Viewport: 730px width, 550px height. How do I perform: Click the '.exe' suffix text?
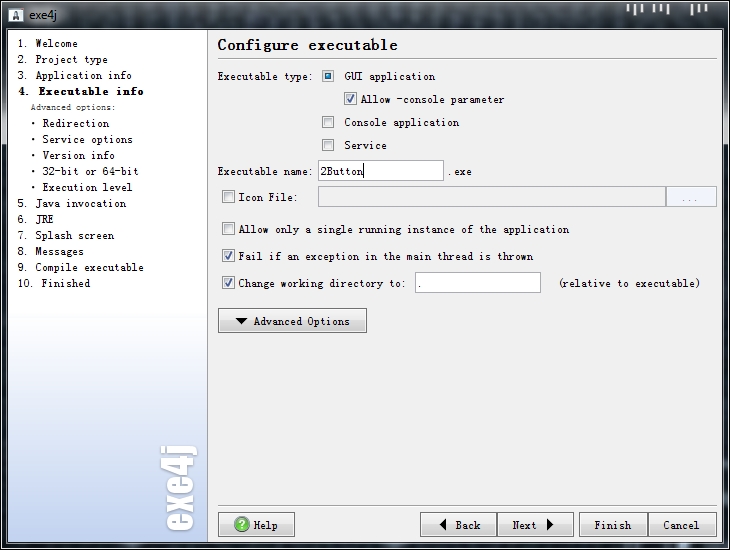coord(460,172)
